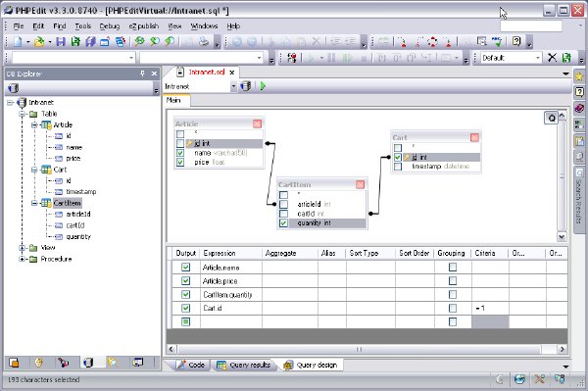588x391 pixels.
Task: Check the CartItem articleId field checkbox
Action: coord(284,204)
